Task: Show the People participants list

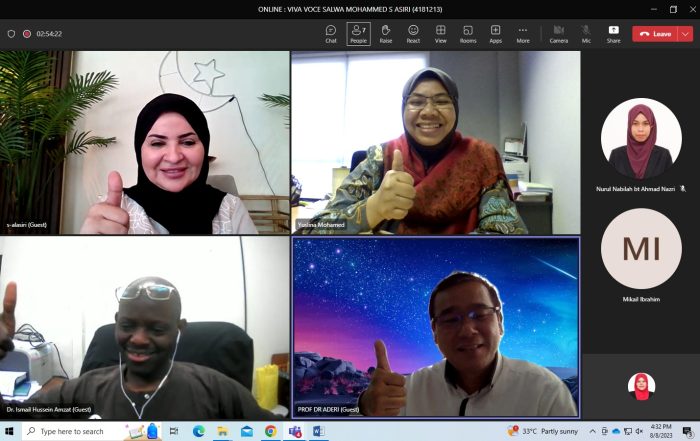Action: (x=358, y=33)
